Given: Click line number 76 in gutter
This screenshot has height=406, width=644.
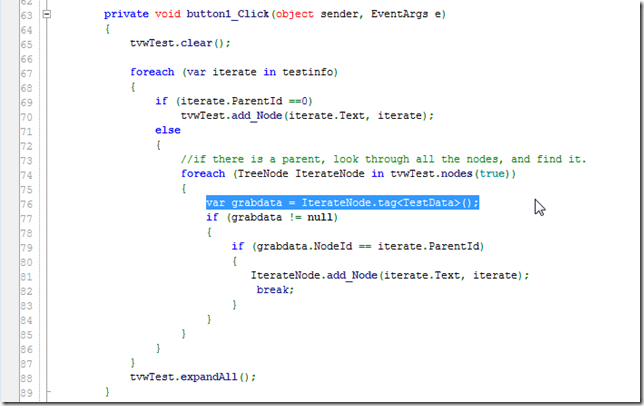Looking at the screenshot, I should coord(26,204).
